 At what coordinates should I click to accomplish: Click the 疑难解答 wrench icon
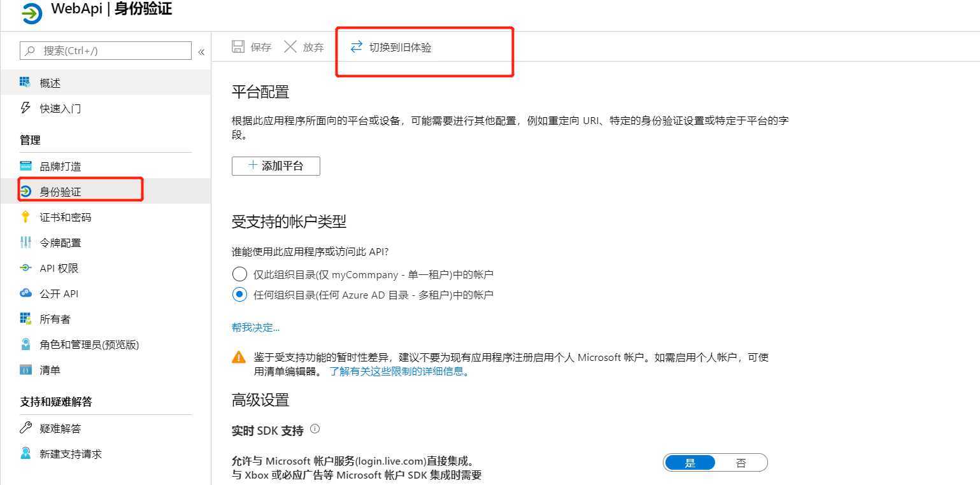click(25, 428)
